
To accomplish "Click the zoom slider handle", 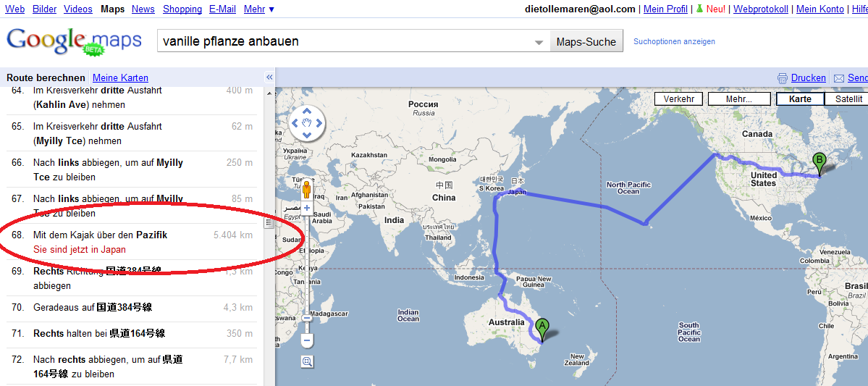I will [x=307, y=318].
